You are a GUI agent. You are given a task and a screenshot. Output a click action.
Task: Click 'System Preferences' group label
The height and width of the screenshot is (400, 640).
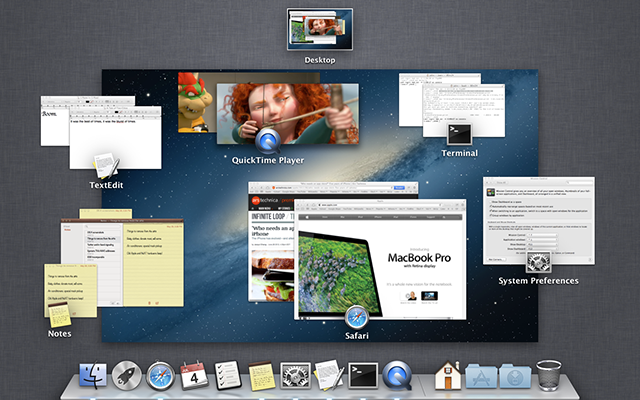538,281
